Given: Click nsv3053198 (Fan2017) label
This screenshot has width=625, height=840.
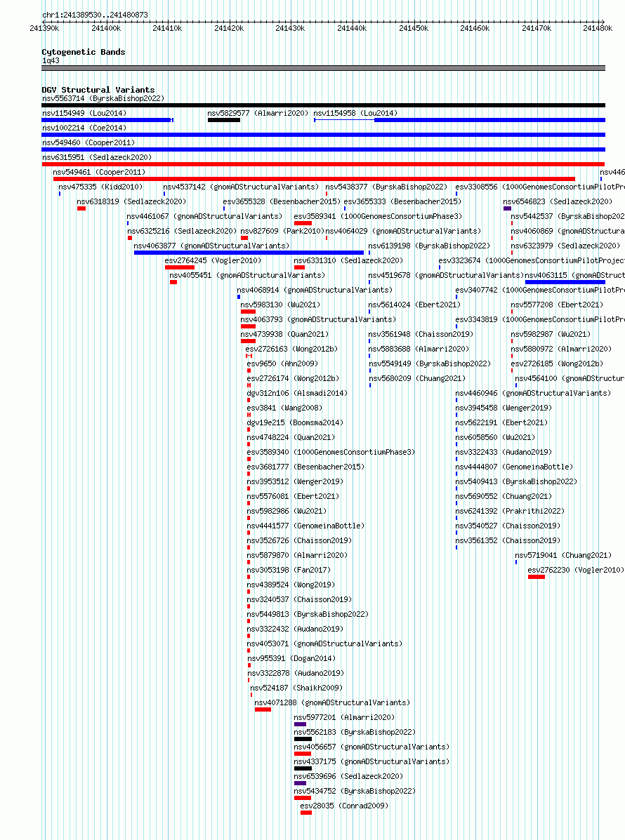Looking at the screenshot, I should coord(289,570).
